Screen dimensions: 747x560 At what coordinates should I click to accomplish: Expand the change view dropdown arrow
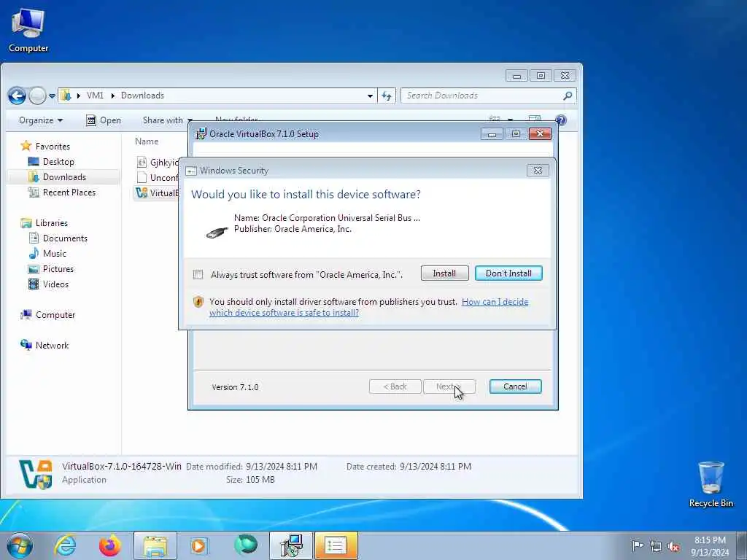pos(510,120)
